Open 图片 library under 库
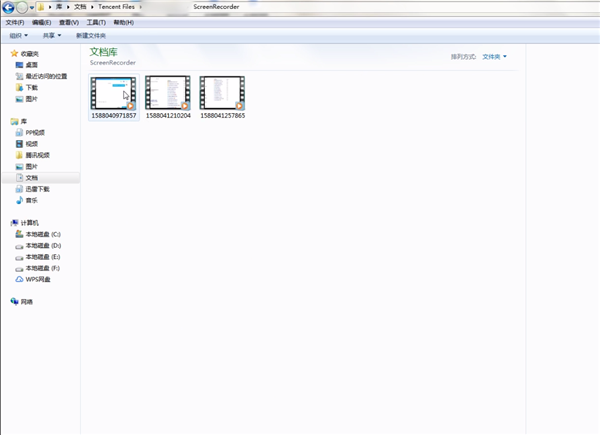Image resolution: width=600 pixels, height=435 pixels. click(26, 167)
